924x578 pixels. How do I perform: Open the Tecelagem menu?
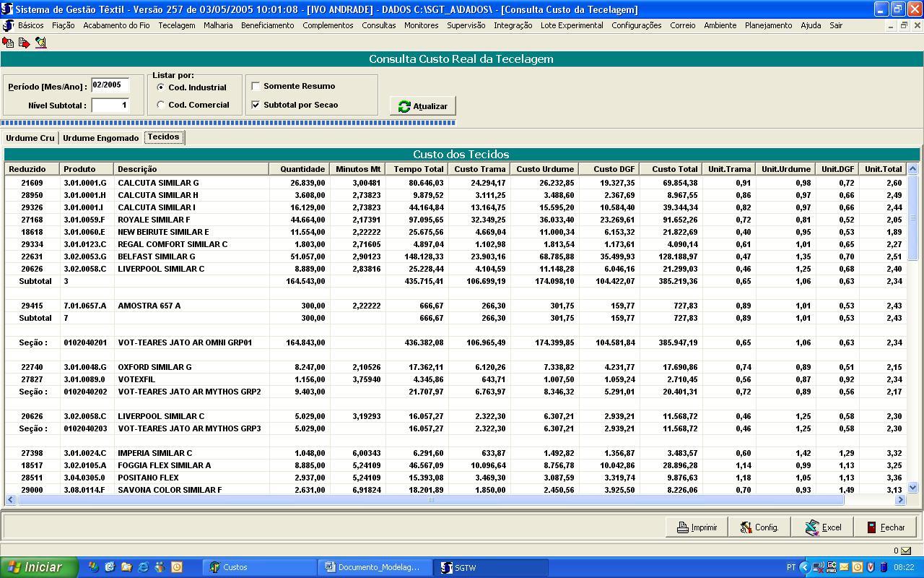click(x=176, y=25)
